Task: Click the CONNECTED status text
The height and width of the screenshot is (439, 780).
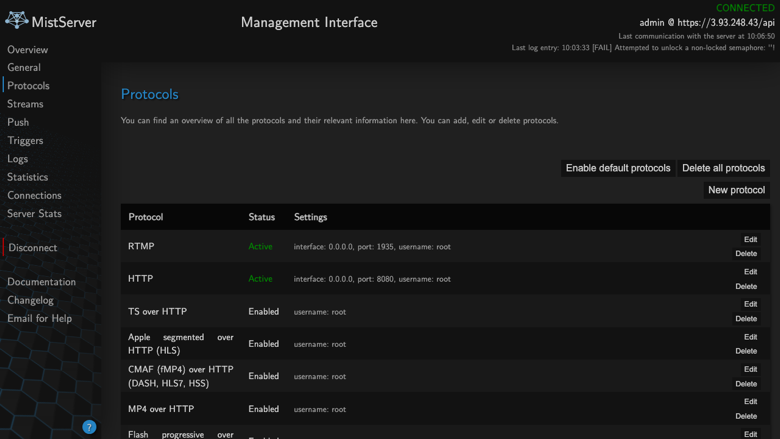Action: click(745, 8)
